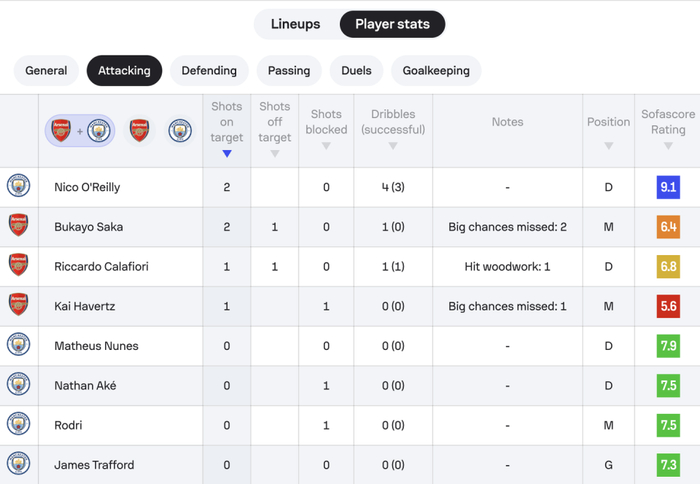Viewport: 700px width, 484px height.
Task: Click Manchester City crest beside Matheus Nunes
Action: [18, 345]
